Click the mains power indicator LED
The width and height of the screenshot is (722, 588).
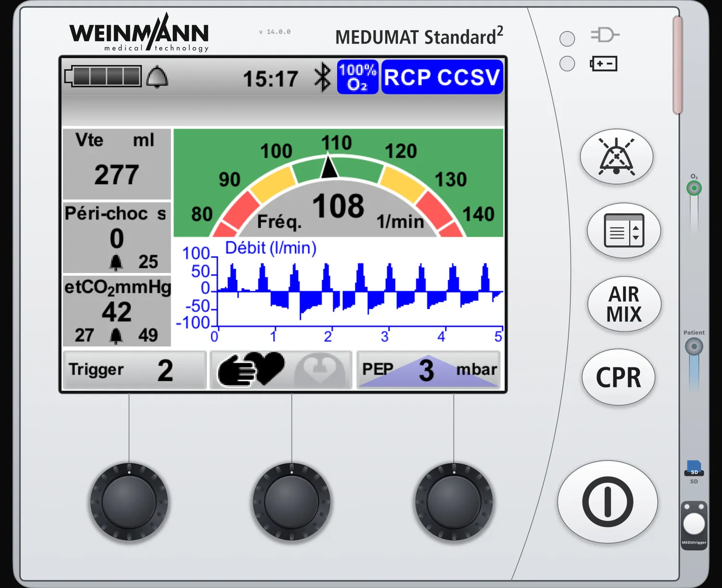pos(567,39)
